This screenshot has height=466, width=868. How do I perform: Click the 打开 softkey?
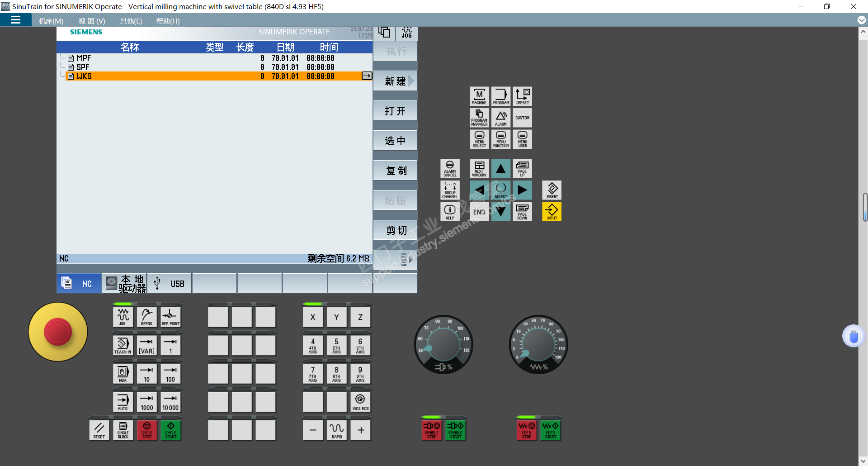[396, 111]
